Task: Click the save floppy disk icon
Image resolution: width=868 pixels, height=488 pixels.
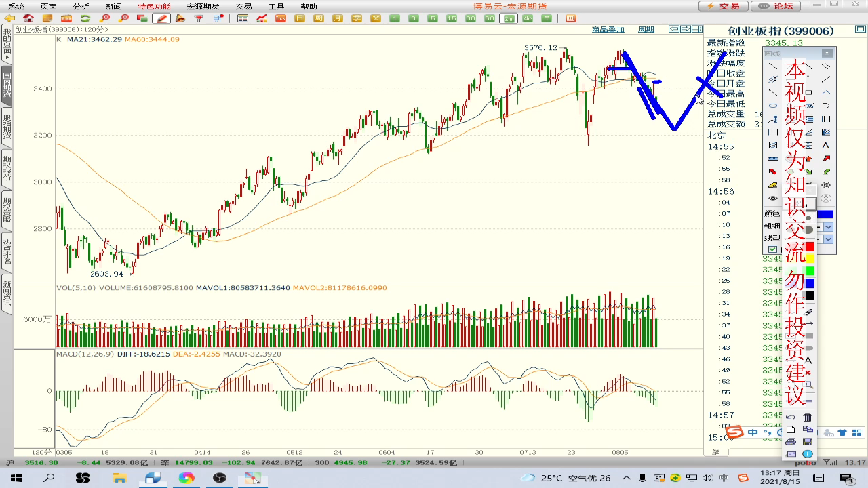Action: [807, 442]
